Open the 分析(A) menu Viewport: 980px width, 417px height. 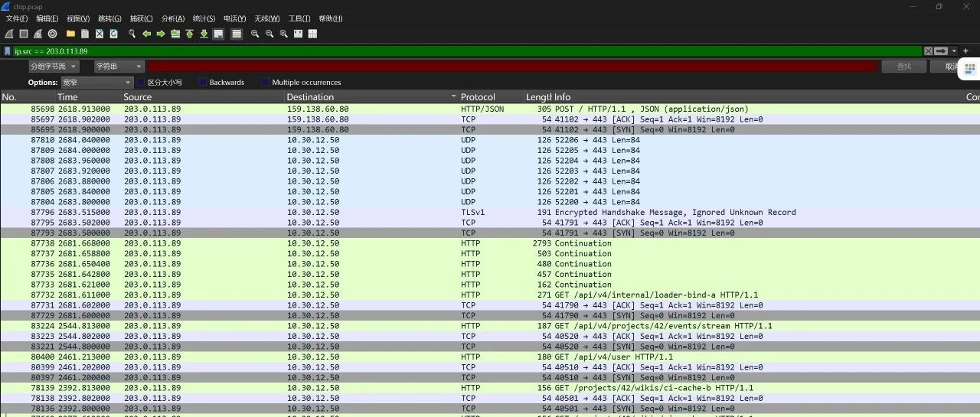[173, 18]
